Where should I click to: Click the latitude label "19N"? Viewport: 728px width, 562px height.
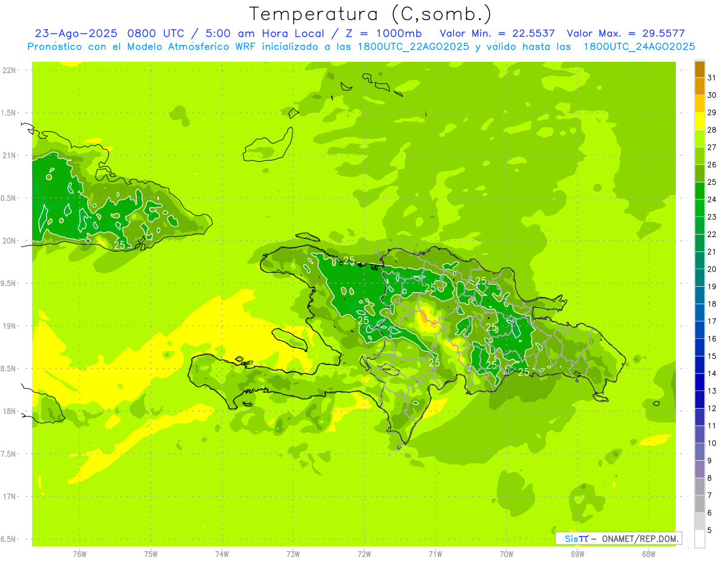coord(10,326)
